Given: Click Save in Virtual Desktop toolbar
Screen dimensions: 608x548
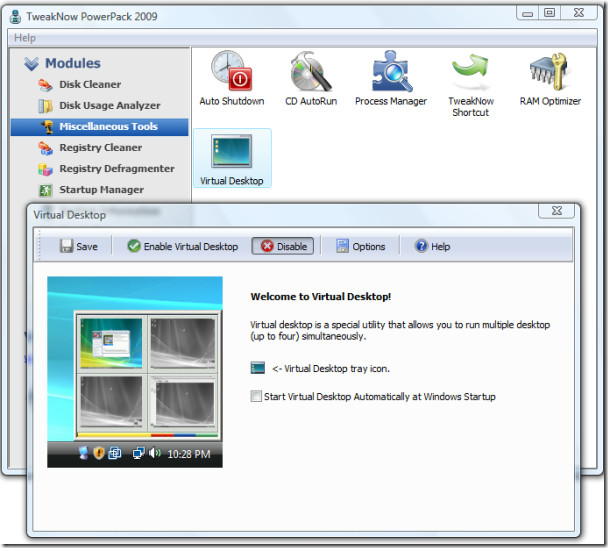Looking at the screenshot, I should coord(79,246).
